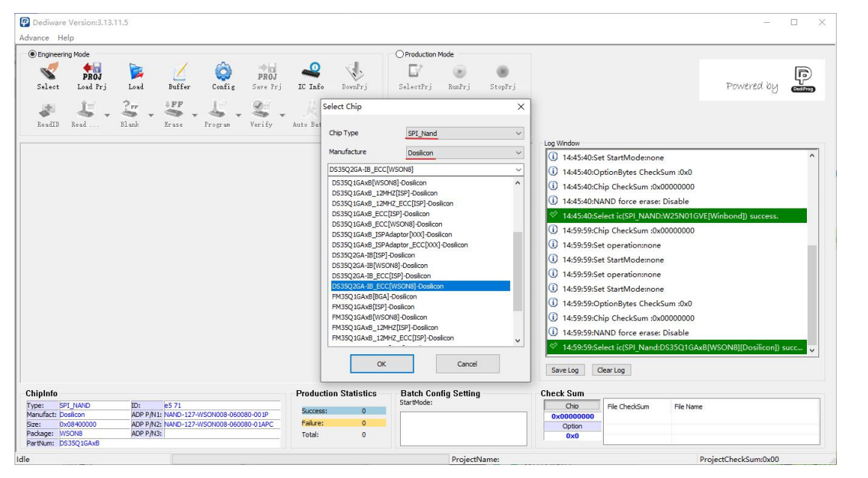Select Engineering Mode radio button
Image resolution: width=868 pixels, height=478 pixels.
(33, 54)
